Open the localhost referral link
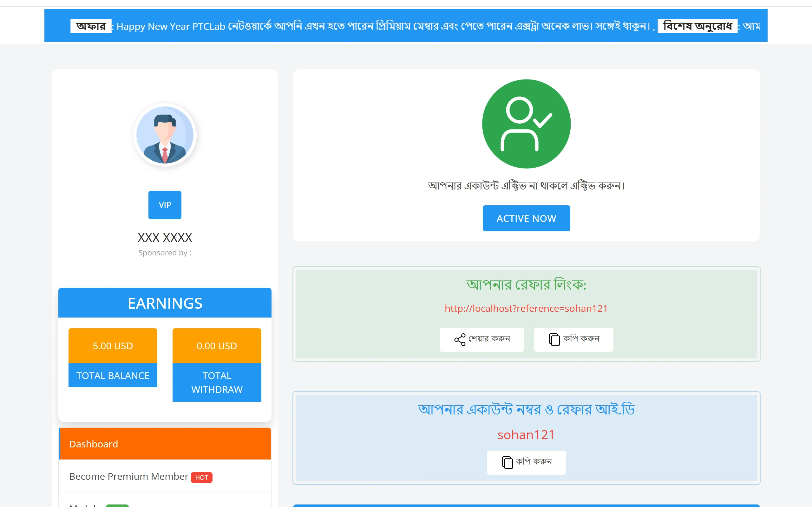 click(526, 309)
